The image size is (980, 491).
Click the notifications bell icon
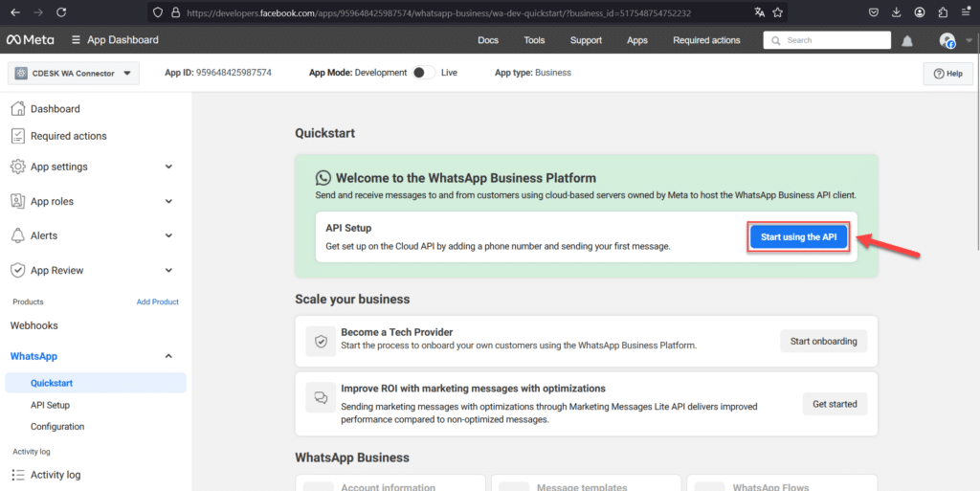click(907, 41)
